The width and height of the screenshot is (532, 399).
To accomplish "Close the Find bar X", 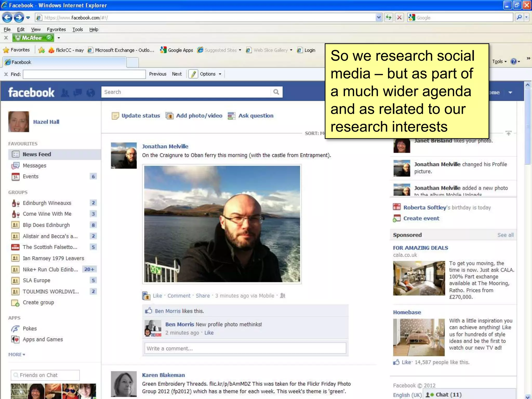I will coord(6,74).
